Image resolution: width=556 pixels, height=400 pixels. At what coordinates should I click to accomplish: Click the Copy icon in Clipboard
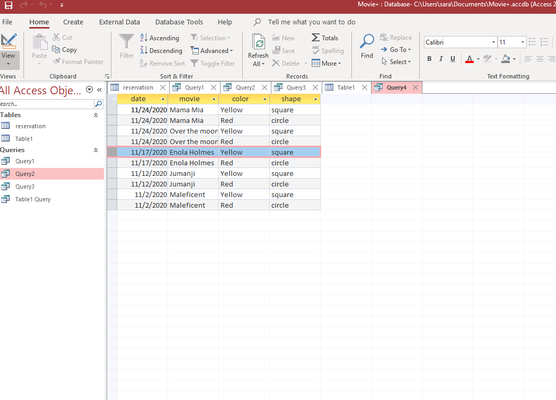tap(56, 50)
